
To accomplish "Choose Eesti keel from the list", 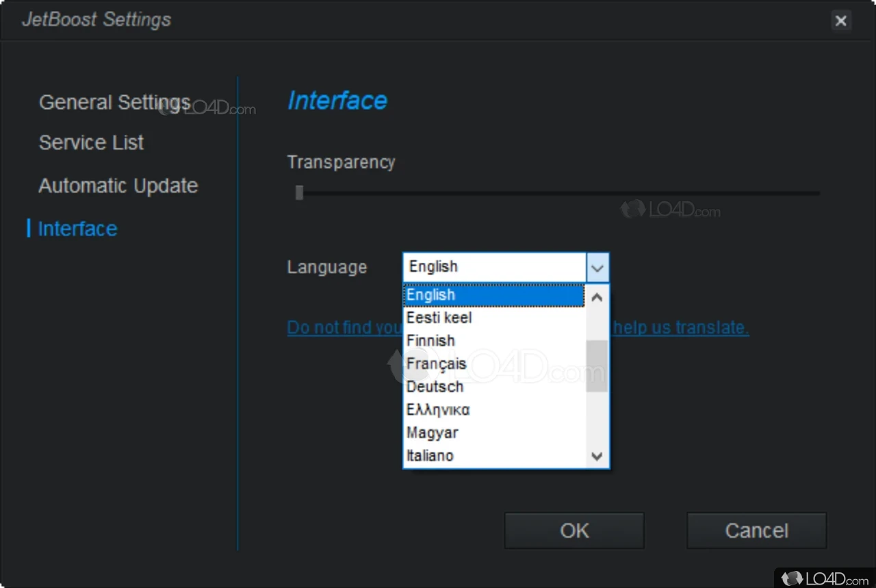I will pyautogui.click(x=493, y=318).
